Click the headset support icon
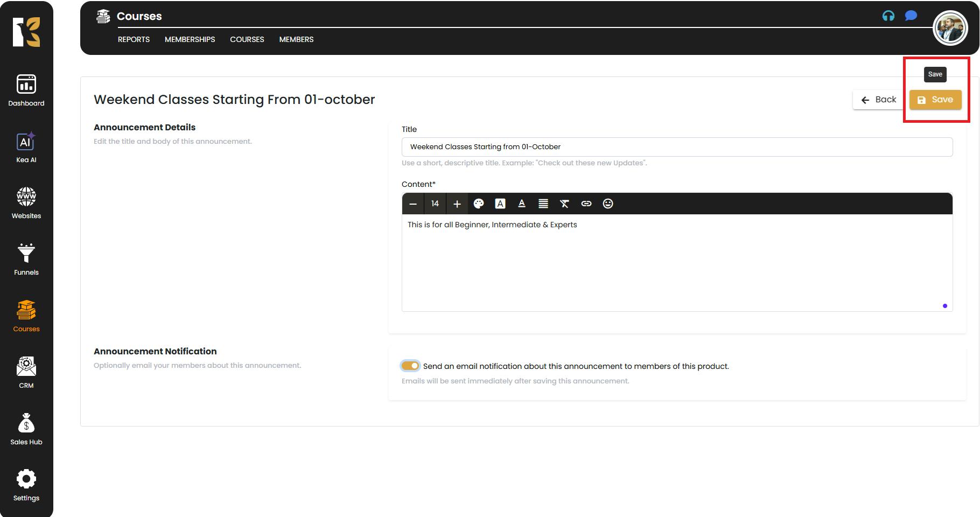The height and width of the screenshot is (517, 980). [x=888, y=16]
